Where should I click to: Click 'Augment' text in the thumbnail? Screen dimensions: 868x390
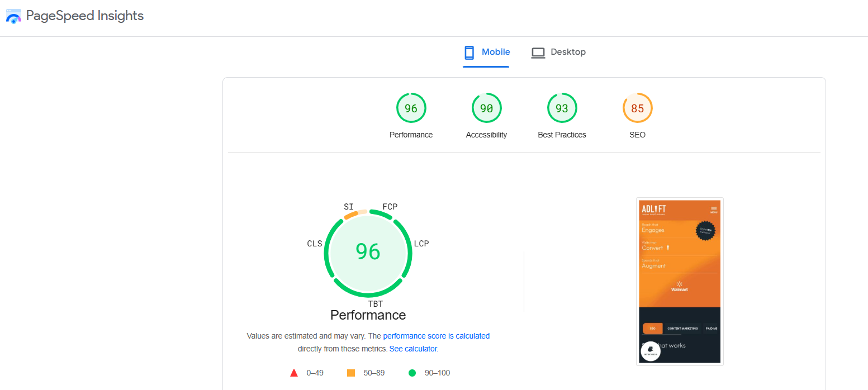[x=653, y=266]
